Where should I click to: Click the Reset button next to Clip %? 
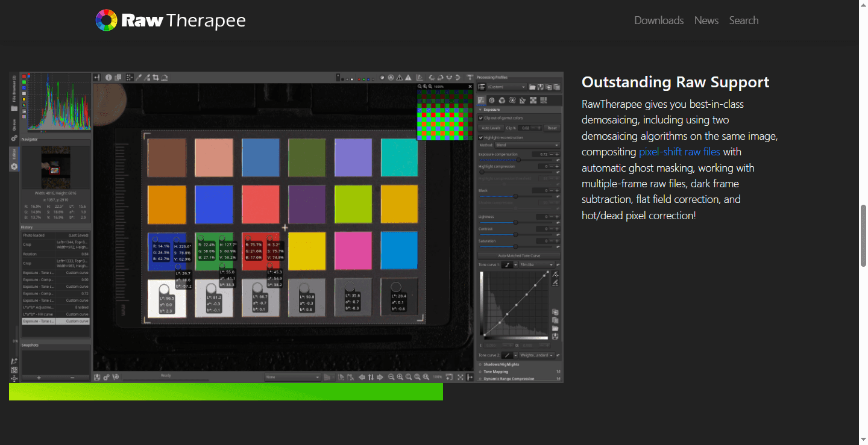pos(552,128)
